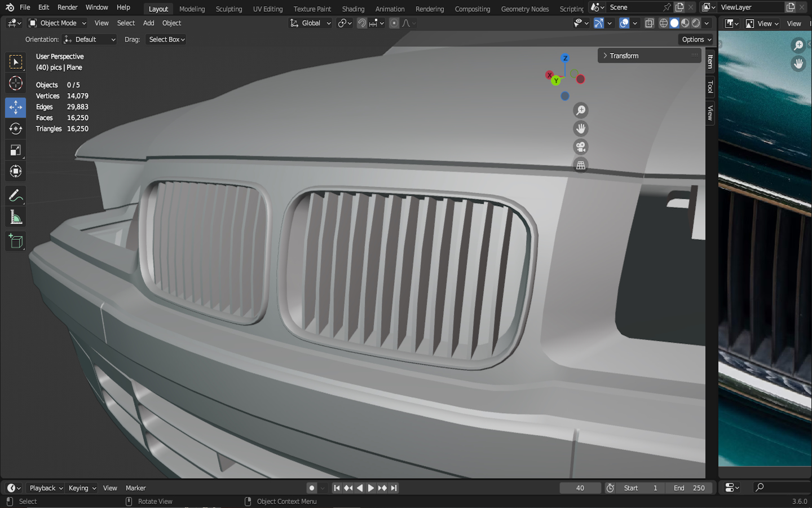The height and width of the screenshot is (508, 812).
Task: Open the Drag Select Box dropdown
Action: coord(166,40)
